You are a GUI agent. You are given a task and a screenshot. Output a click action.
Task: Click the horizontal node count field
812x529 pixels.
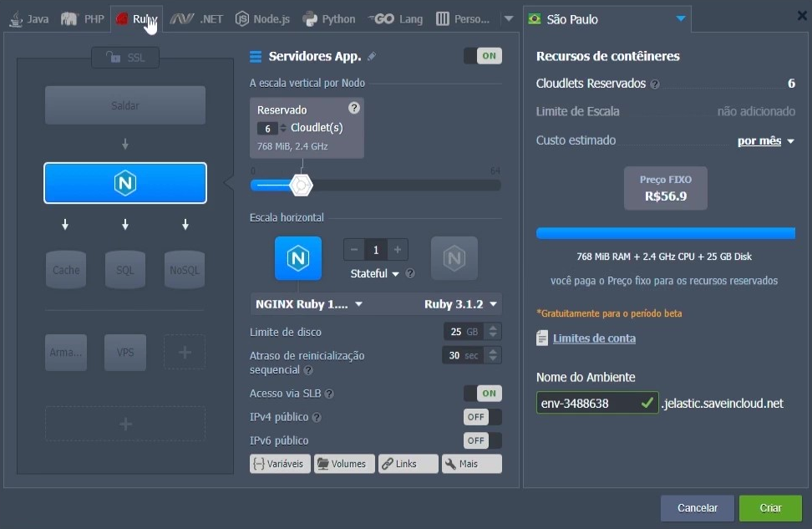coord(376,250)
